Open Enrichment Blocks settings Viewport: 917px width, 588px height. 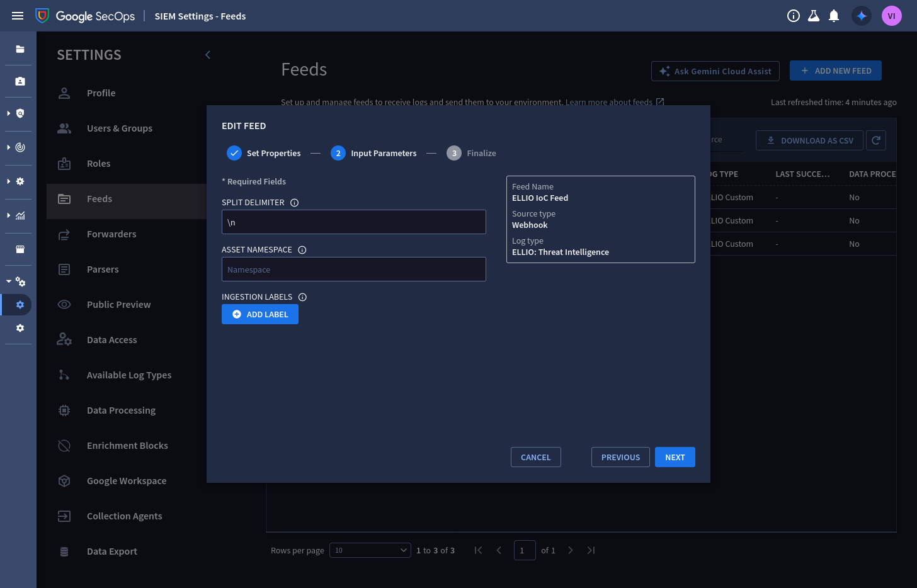tap(127, 446)
